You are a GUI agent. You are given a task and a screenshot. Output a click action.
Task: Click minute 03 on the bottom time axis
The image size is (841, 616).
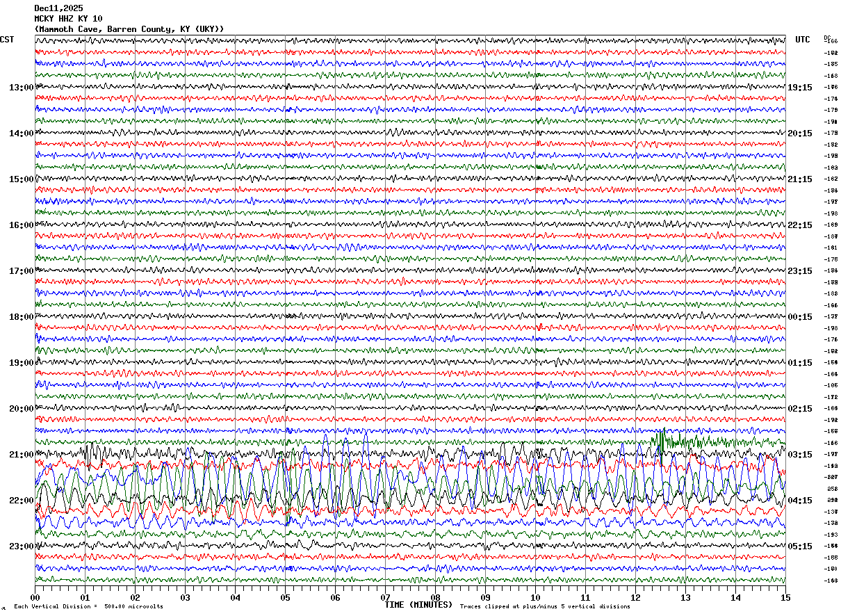point(185,597)
